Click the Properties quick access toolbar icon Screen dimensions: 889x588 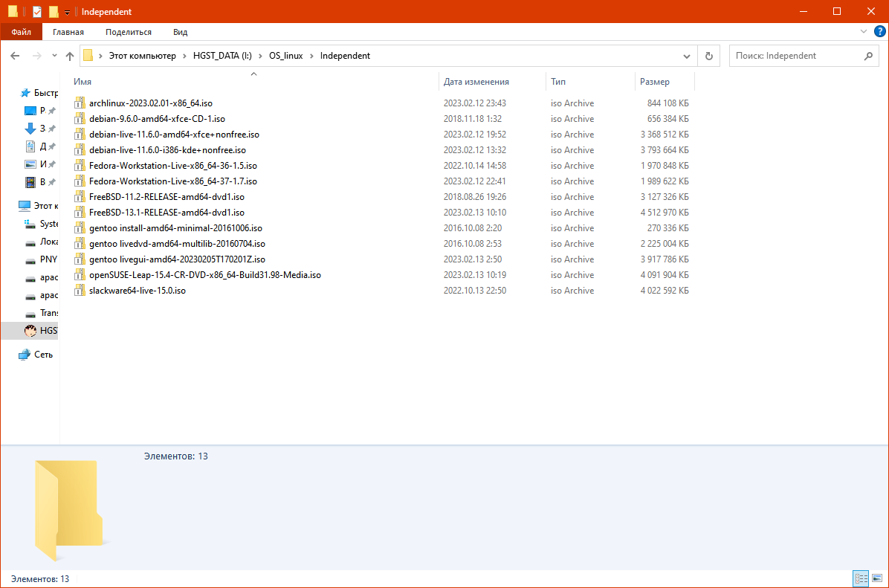37,11
